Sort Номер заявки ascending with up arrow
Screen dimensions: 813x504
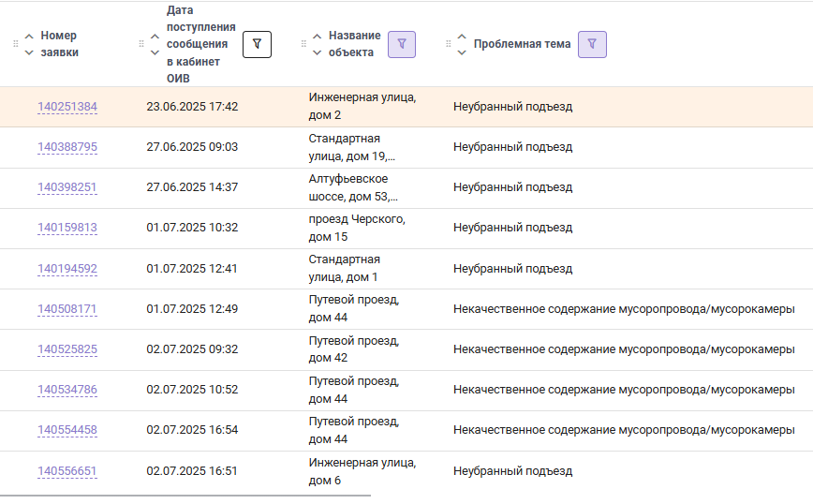[29, 37]
